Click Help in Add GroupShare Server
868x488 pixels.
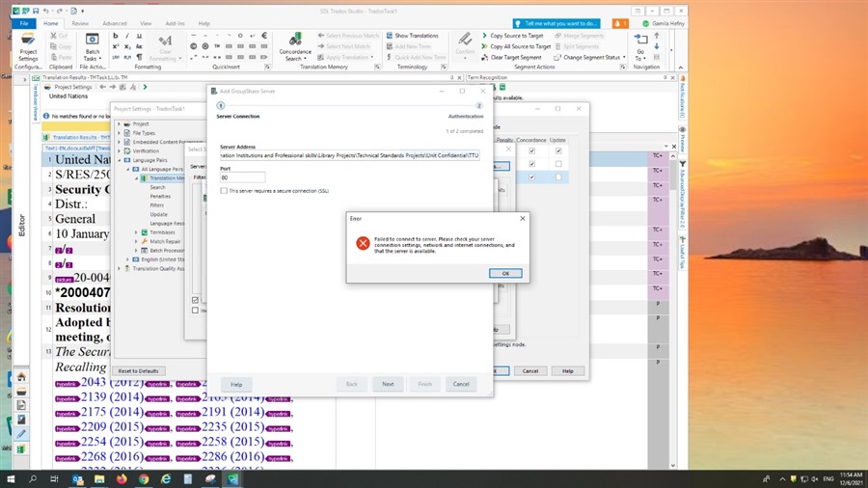236,385
